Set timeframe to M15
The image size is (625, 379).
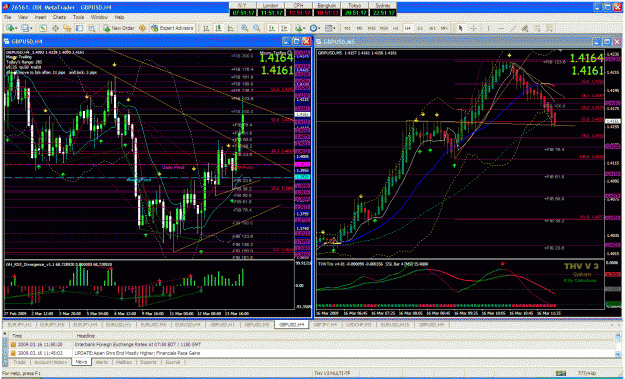[x=371, y=28]
